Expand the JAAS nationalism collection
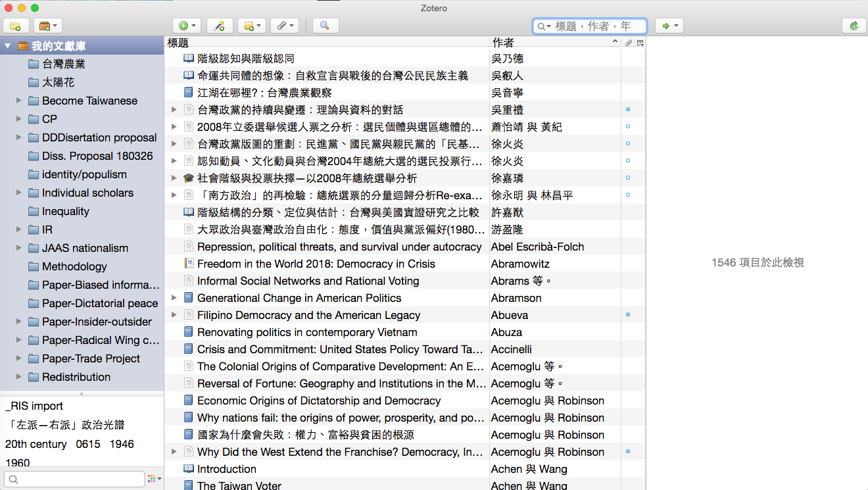This screenshot has width=868, height=490. pyautogui.click(x=18, y=248)
